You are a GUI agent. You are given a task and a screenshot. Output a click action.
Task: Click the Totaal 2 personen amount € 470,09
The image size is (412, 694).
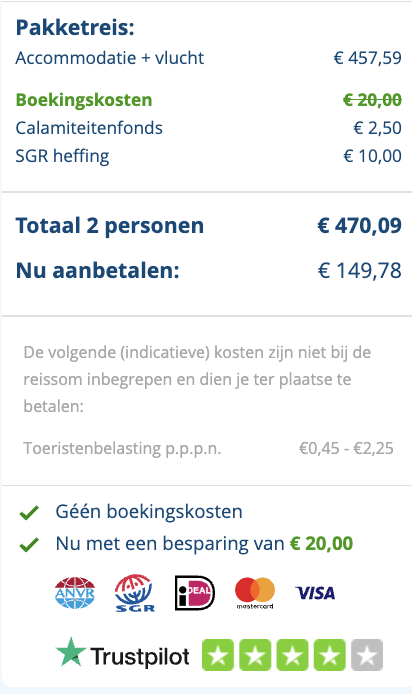tap(359, 226)
